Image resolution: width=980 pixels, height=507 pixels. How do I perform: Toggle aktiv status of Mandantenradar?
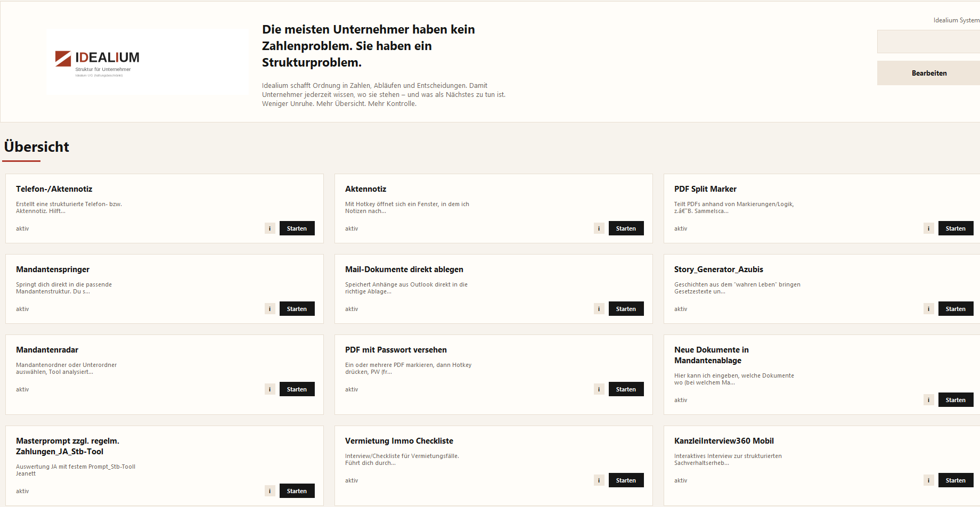coord(22,389)
